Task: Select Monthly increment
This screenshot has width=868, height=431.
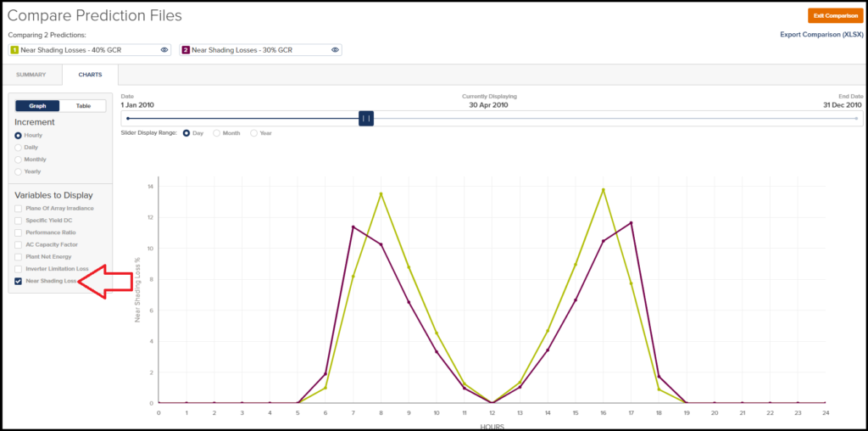Action: pyautogui.click(x=19, y=160)
